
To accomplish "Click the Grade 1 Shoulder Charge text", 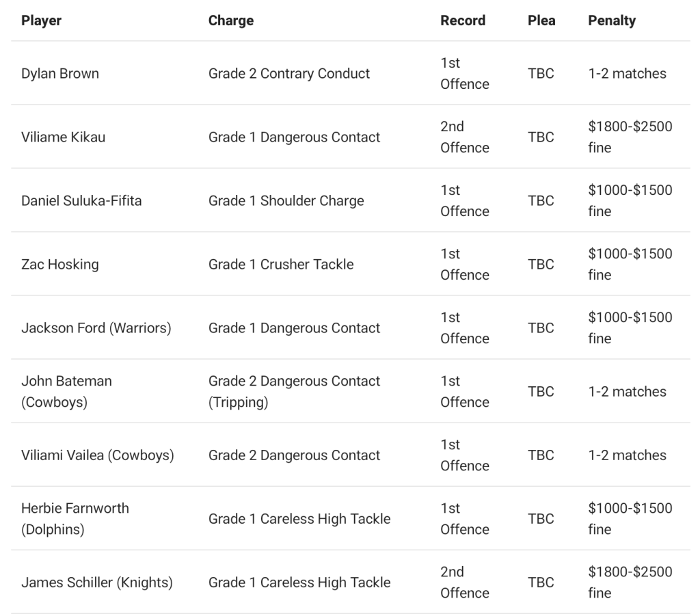I will (286, 200).
